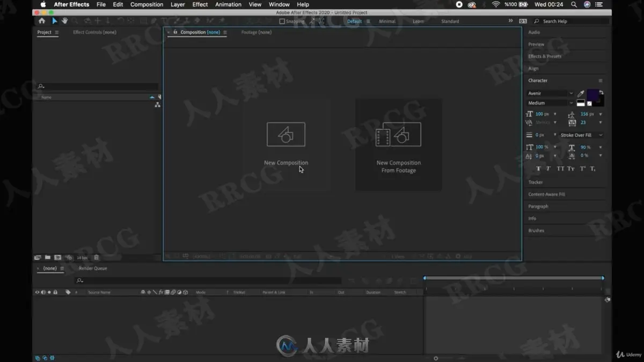Set no color with the slashed swatch
This screenshot has width=644, height=362.
point(589,104)
